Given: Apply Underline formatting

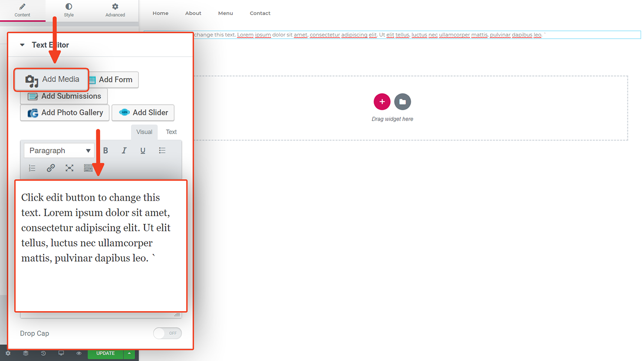Looking at the screenshot, I should click(143, 150).
